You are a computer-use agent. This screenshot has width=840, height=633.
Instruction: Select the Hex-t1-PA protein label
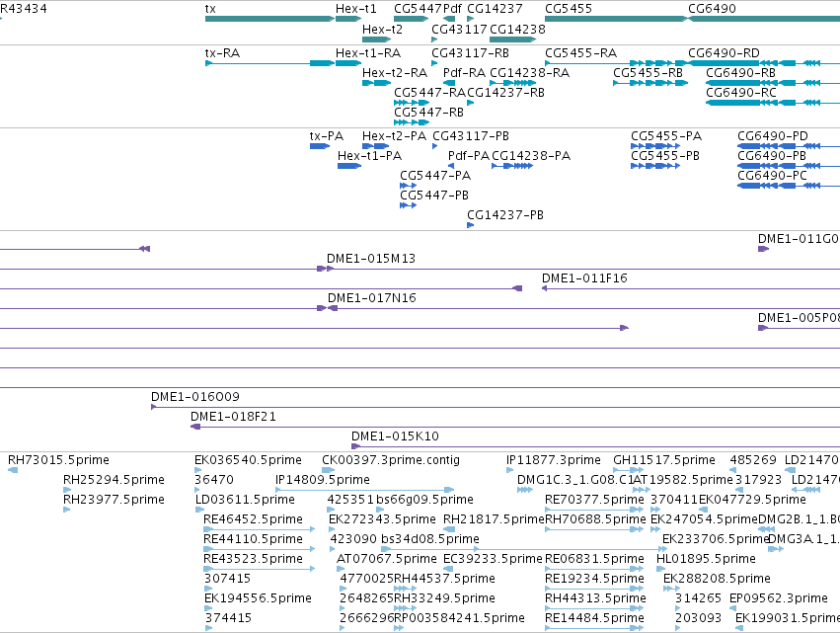(x=369, y=156)
